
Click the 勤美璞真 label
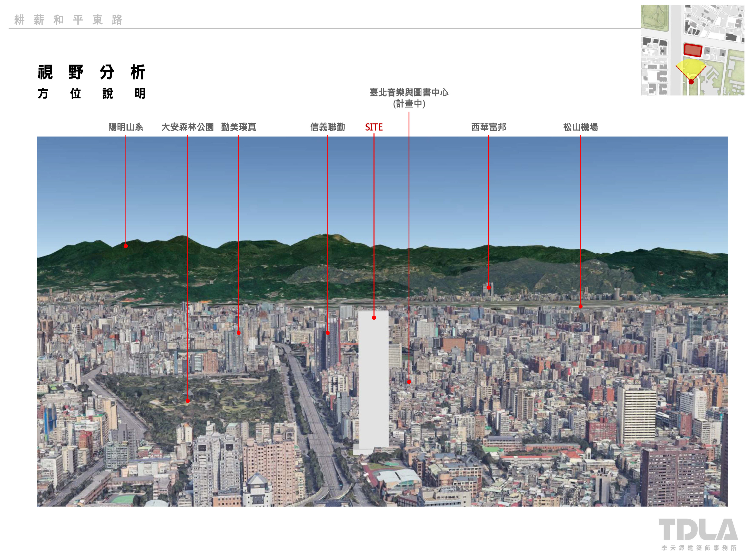(x=238, y=127)
